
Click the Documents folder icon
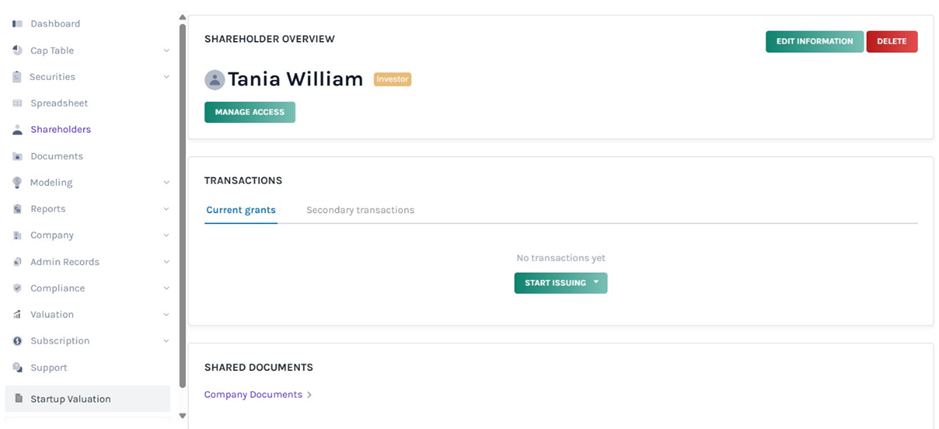coord(17,157)
